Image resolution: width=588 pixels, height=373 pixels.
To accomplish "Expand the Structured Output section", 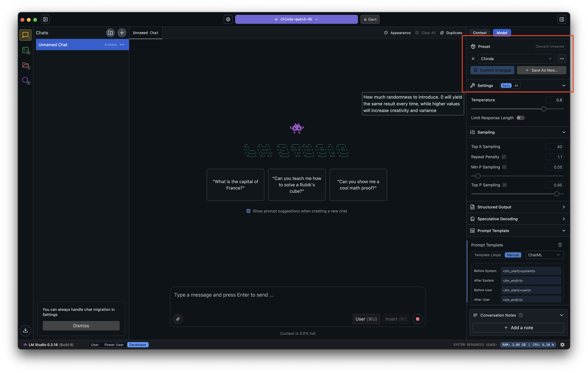I will point(518,207).
